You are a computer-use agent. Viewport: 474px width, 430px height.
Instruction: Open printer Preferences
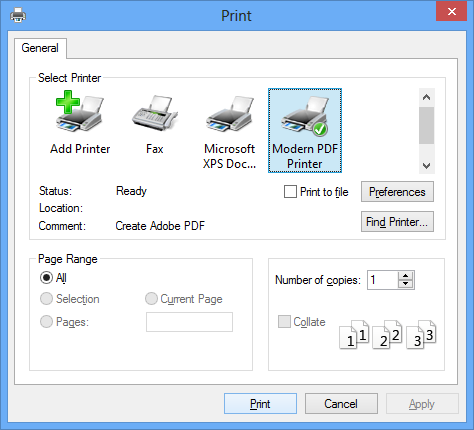click(397, 192)
